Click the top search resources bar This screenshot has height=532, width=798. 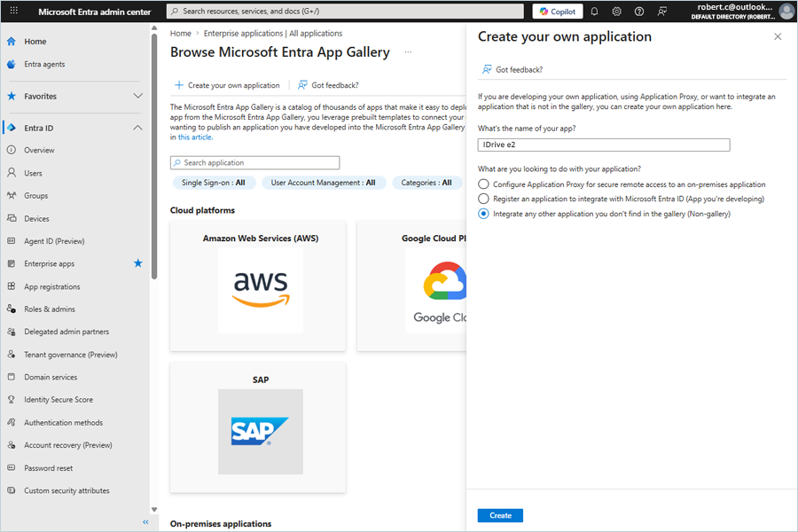345,12
